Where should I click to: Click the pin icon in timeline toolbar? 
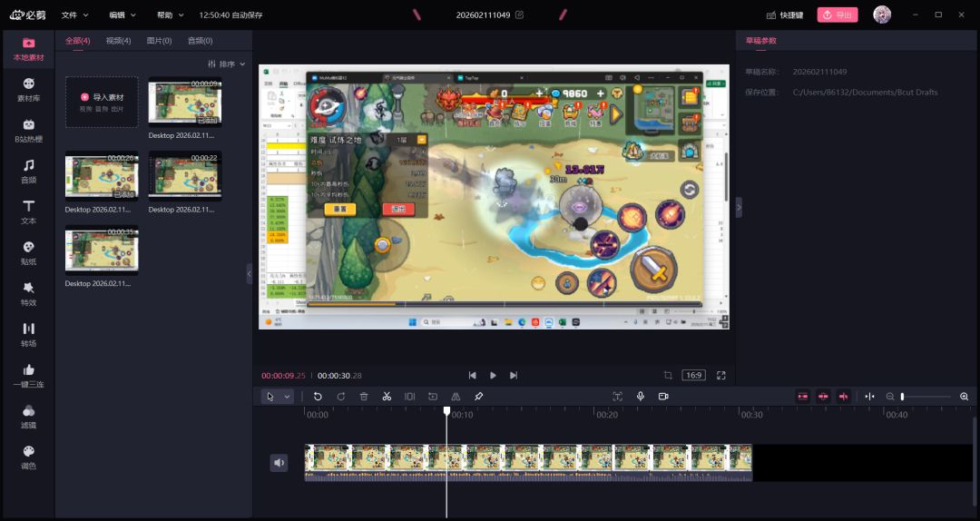pos(479,397)
